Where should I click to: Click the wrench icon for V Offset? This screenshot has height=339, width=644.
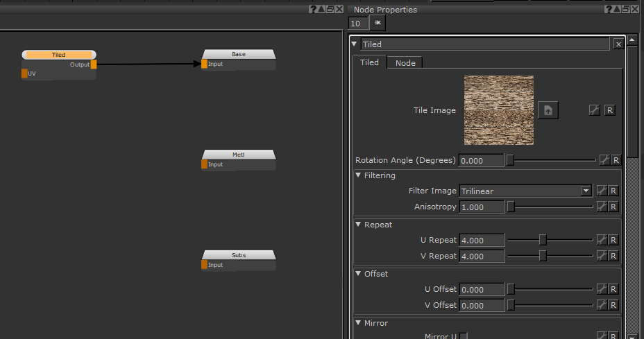tap(602, 305)
